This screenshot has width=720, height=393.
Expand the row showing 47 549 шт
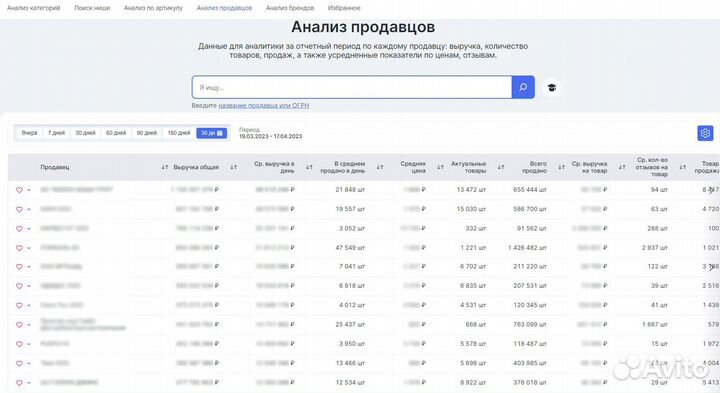(x=29, y=248)
